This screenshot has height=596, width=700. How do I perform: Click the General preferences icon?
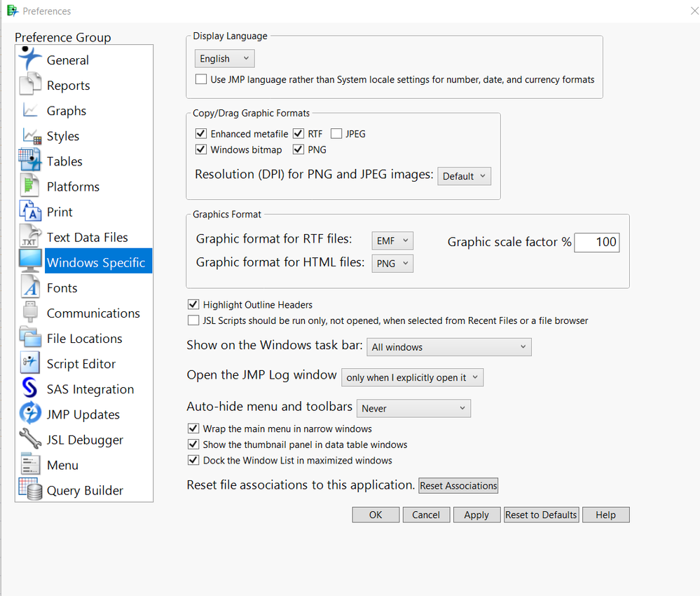tap(31, 60)
